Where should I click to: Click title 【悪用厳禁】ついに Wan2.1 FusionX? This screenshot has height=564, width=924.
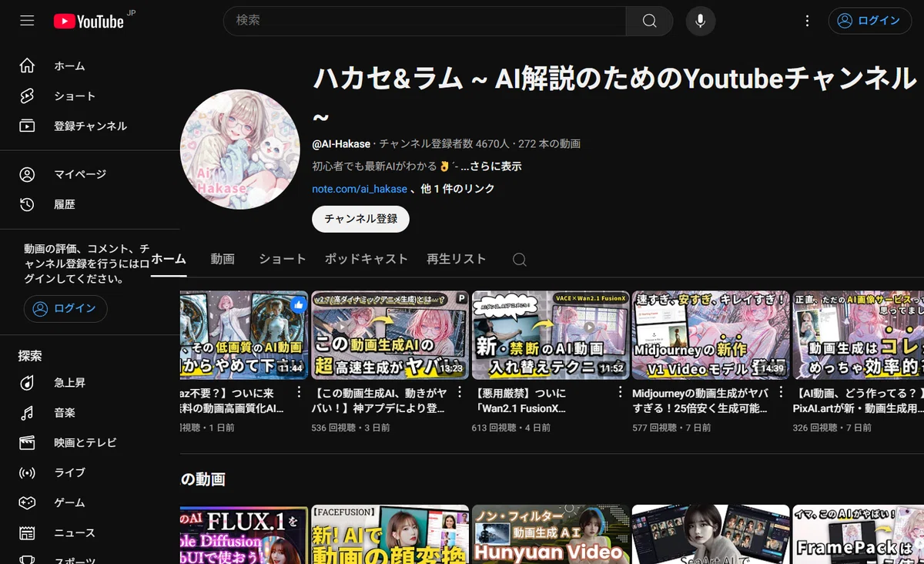[521, 401]
